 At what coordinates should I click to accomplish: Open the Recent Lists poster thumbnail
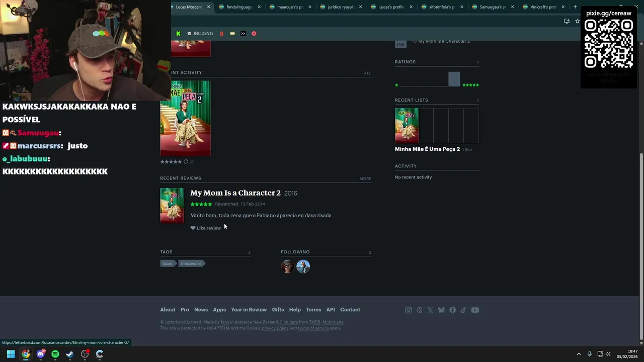(407, 125)
